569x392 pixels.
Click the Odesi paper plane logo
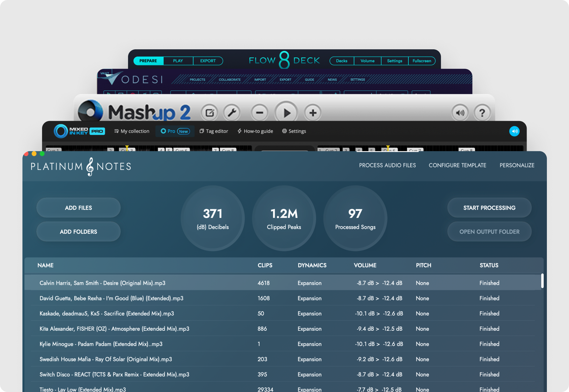point(112,78)
